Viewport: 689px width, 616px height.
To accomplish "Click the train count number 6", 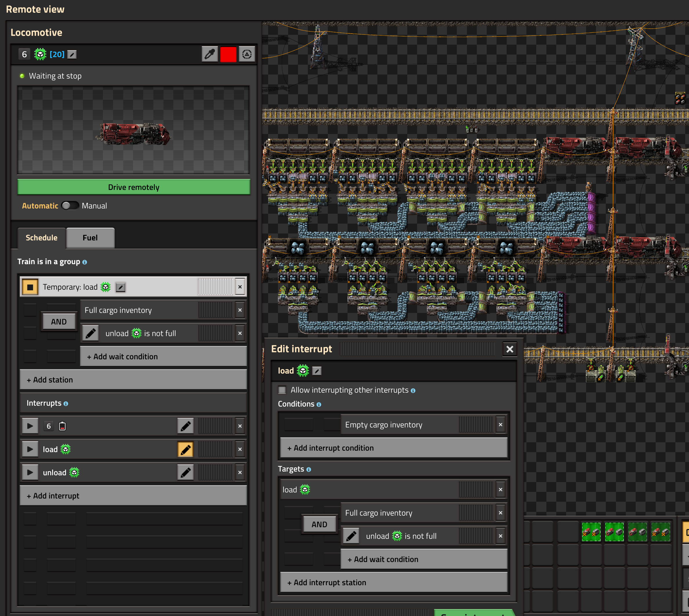I will tap(24, 54).
